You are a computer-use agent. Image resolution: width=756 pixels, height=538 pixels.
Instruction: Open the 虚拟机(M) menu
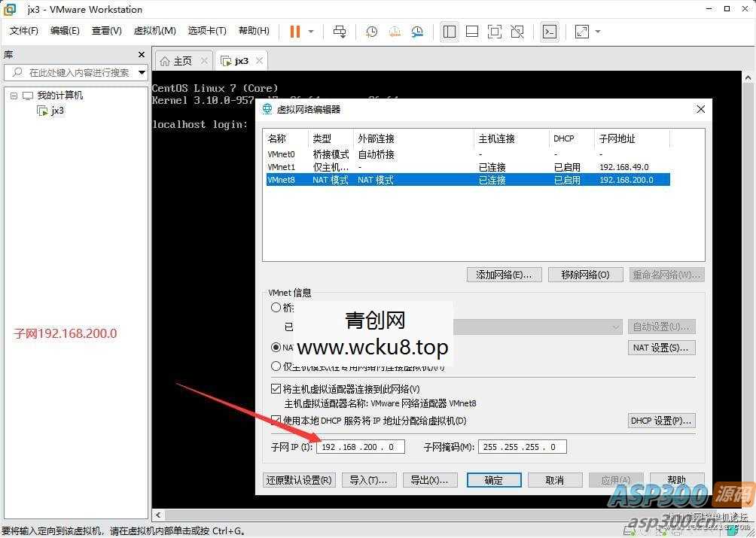point(154,31)
